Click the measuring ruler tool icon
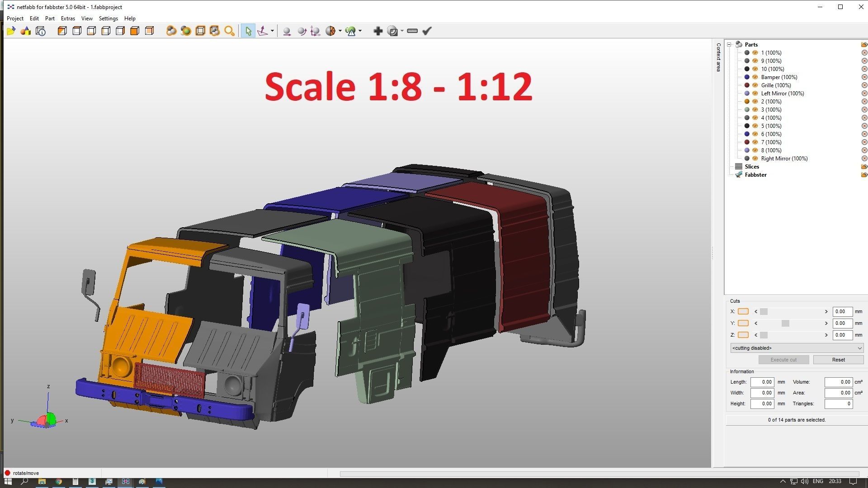868x488 pixels. click(x=412, y=31)
